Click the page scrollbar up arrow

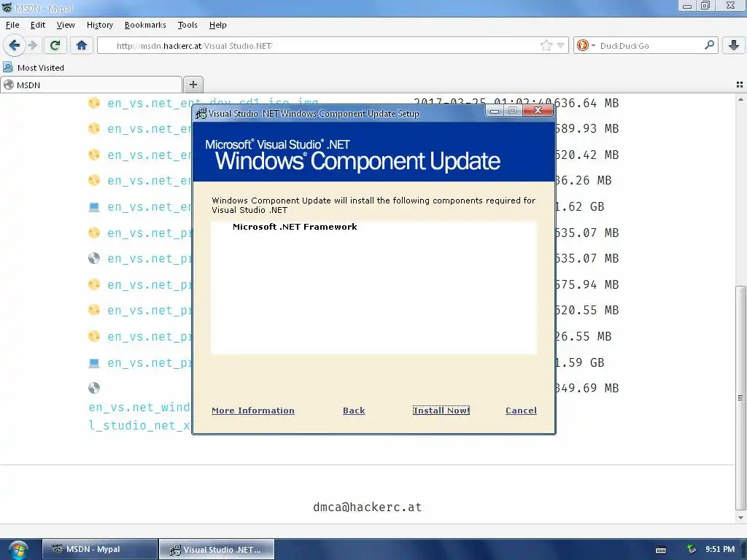pyautogui.click(x=740, y=99)
